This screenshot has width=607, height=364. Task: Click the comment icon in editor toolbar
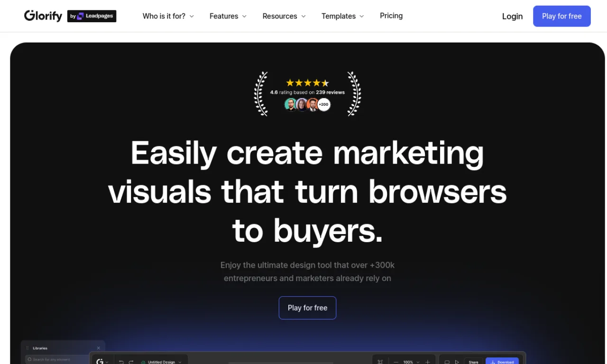447,362
